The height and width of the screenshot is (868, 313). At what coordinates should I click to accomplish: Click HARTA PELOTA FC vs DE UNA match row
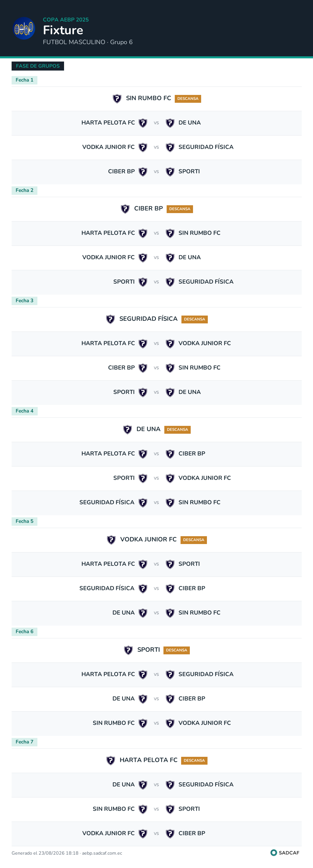point(156,123)
